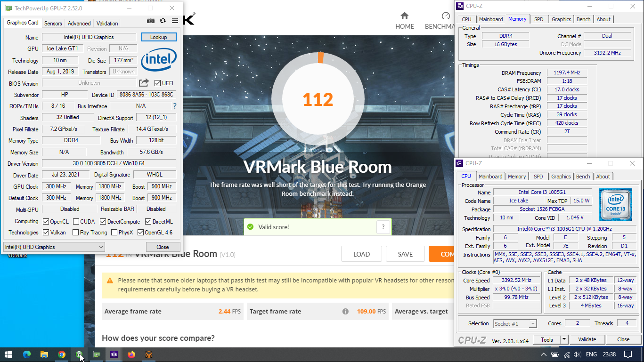Open the Socket #1 selection dropdown
The height and width of the screenshot is (362, 644).
(515, 323)
